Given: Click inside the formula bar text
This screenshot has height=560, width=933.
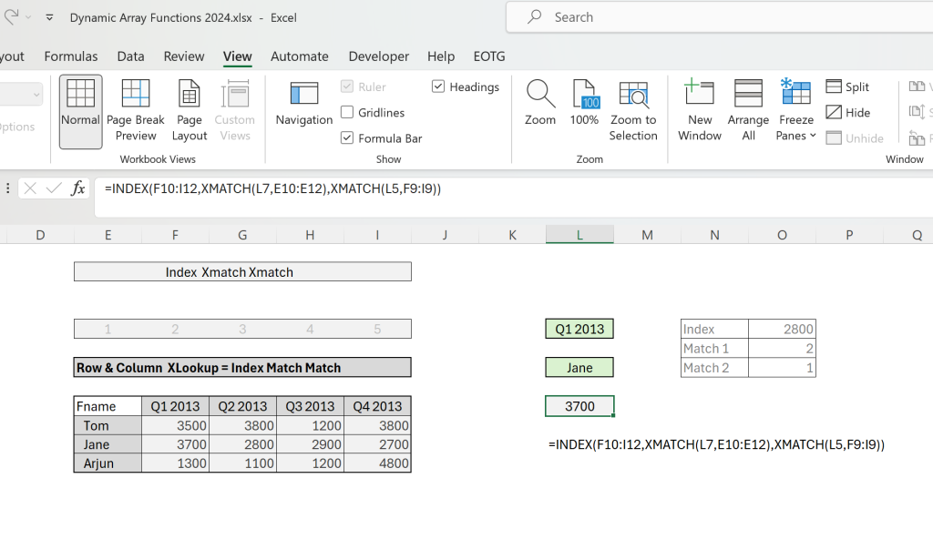Looking at the screenshot, I should click(x=272, y=188).
